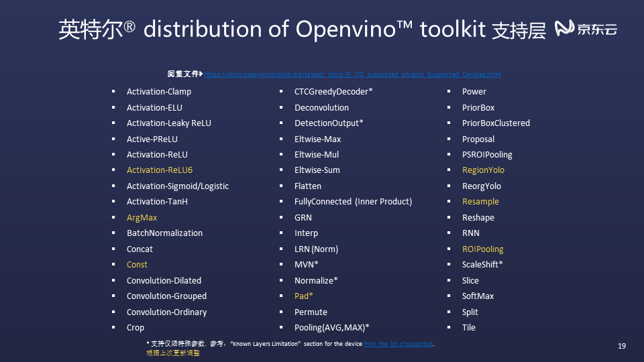Select the 'Slice' list item
The height and width of the screenshot is (362, 644).
pos(470,281)
